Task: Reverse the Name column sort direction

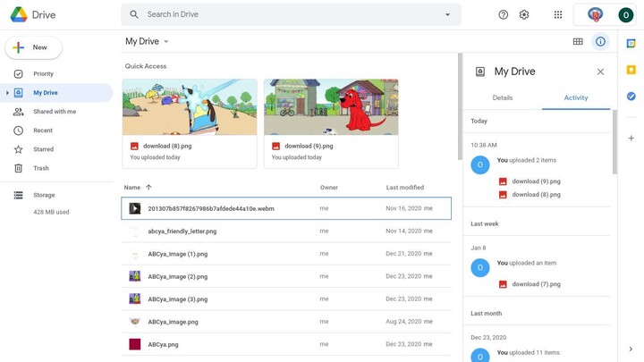Action: point(148,188)
